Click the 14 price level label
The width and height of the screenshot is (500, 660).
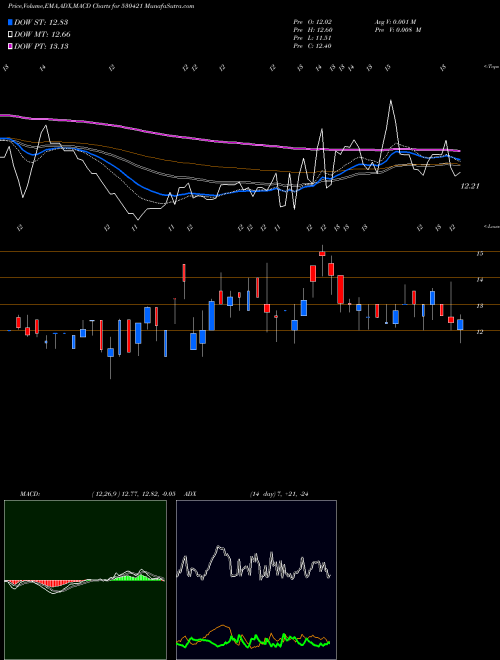pos(479,279)
